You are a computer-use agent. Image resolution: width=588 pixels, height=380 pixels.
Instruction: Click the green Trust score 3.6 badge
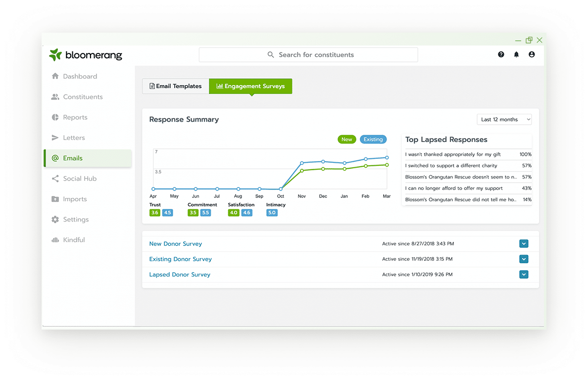coord(155,213)
